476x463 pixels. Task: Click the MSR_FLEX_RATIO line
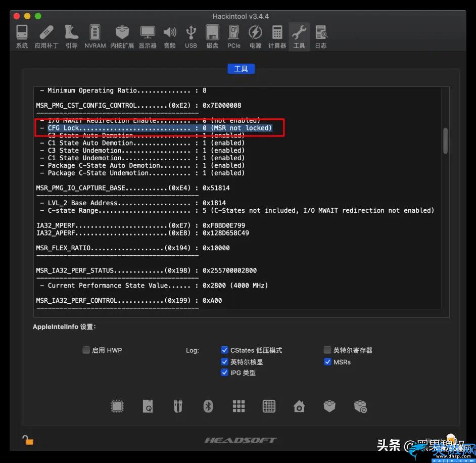pyautogui.click(x=133, y=248)
